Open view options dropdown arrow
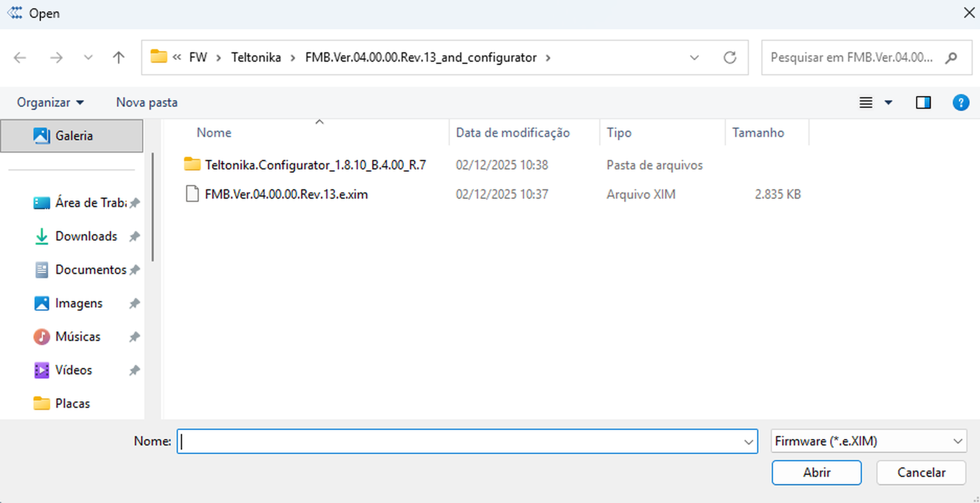 click(888, 102)
